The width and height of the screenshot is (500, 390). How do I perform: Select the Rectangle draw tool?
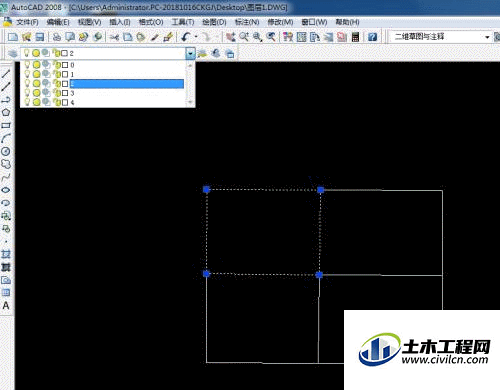tap(6, 125)
